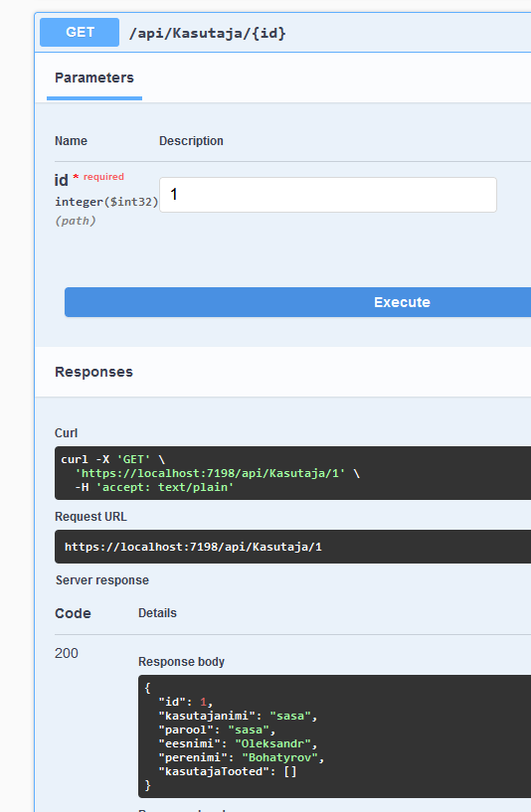531x812 pixels.
Task: Click the (path) parameter location text
Action: 76,221
